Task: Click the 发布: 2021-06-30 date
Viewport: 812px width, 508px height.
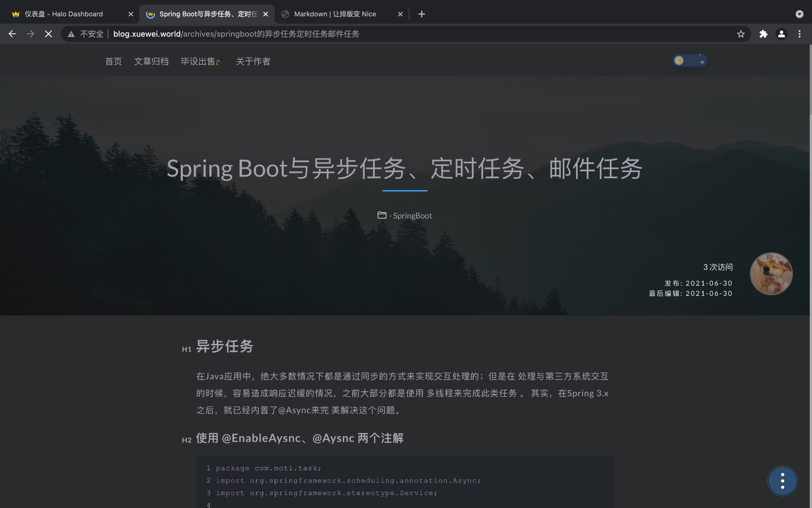Action: pyautogui.click(x=698, y=283)
